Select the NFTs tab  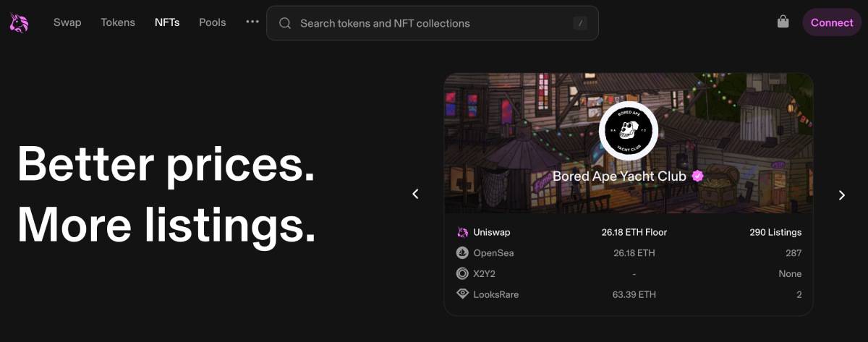(x=167, y=22)
